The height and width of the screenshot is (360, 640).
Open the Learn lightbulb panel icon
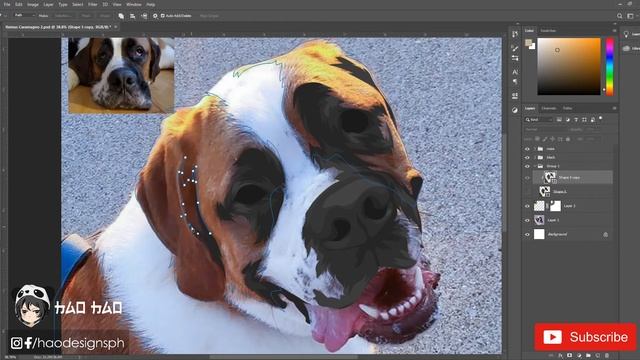coord(626,35)
